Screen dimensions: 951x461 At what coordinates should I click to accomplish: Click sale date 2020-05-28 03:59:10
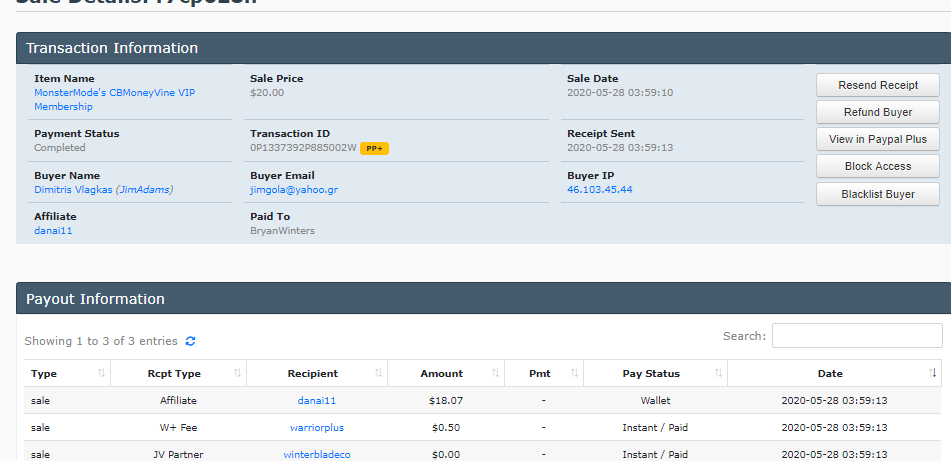(620, 93)
